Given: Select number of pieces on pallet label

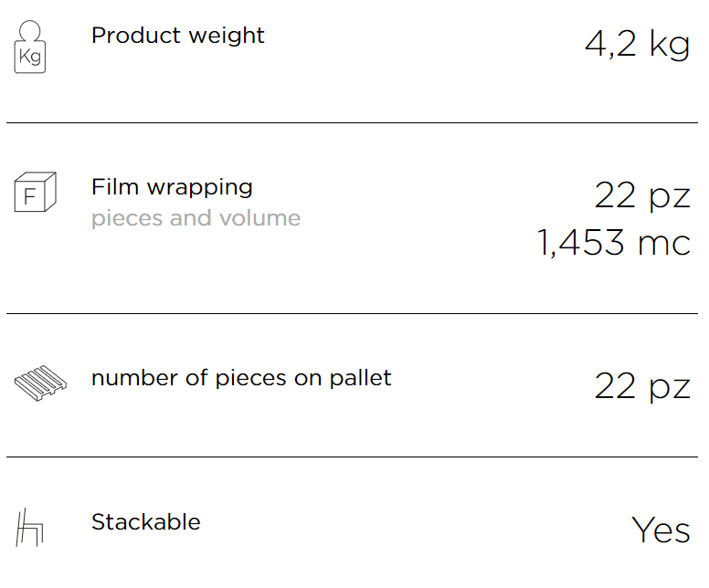Looking at the screenshot, I should (241, 378).
